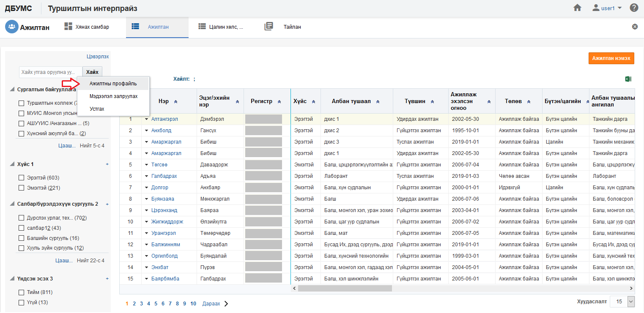Image resolution: width=644 pixels, height=313 pixels.
Task: Open row menu arrow for Галбадрах
Action: click(146, 176)
